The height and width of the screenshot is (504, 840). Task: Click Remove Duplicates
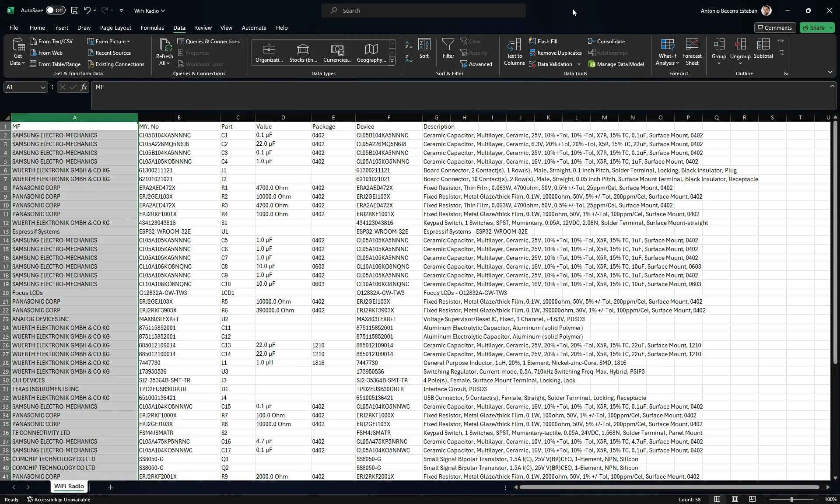pyautogui.click(x=555, y=52)
